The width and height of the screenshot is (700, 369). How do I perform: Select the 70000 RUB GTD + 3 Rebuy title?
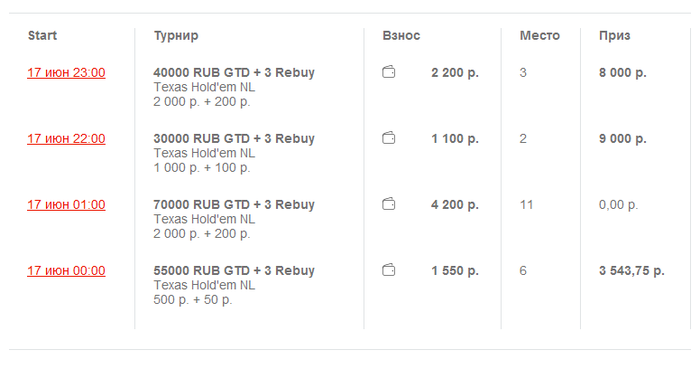[x=234, y=204]
